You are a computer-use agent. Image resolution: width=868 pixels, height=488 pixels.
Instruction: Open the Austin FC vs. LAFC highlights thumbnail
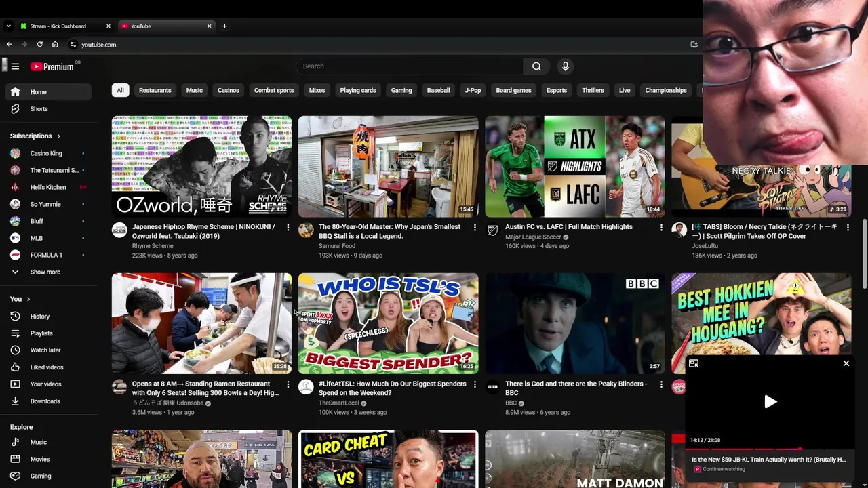pos(575,166)
